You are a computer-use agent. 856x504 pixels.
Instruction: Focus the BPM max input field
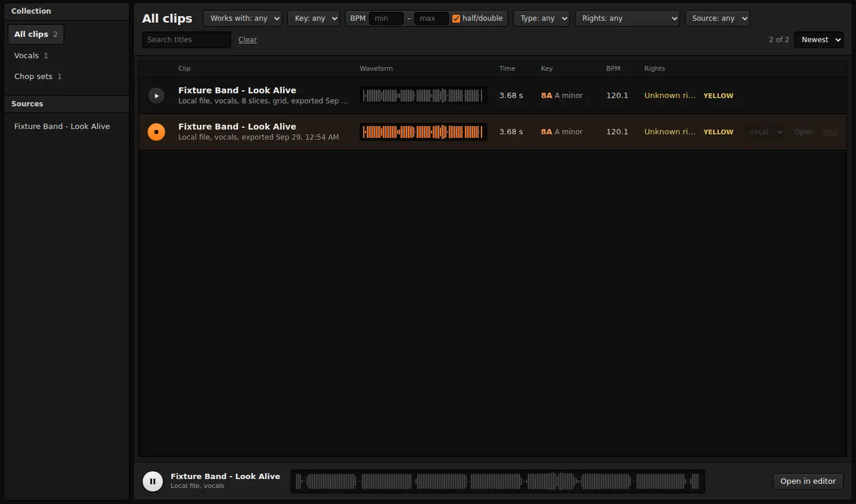pos(432,18)
